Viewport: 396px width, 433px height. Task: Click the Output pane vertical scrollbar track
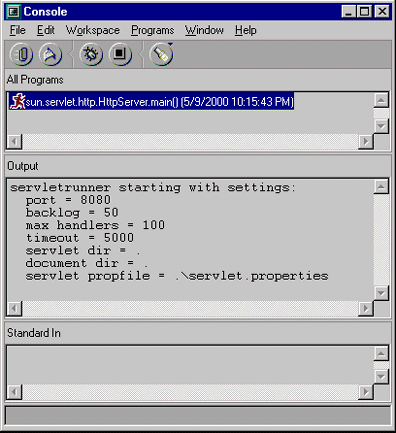tap(381, 240)
